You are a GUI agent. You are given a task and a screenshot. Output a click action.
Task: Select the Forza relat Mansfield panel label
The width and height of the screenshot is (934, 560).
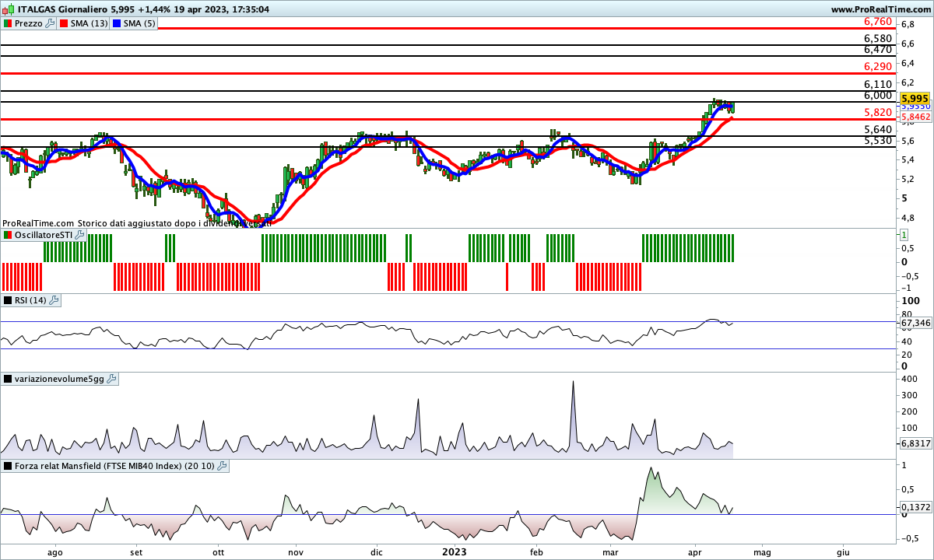coord(115,466)
